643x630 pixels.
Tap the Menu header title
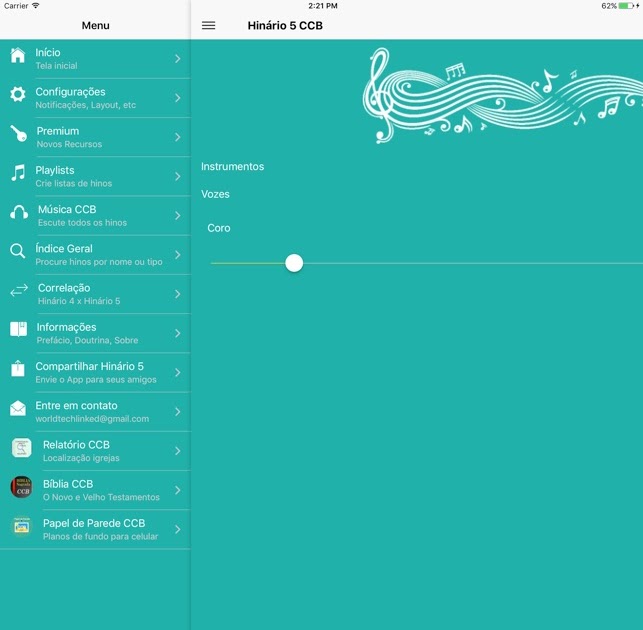pyautogui.click(x=96, y=25)
